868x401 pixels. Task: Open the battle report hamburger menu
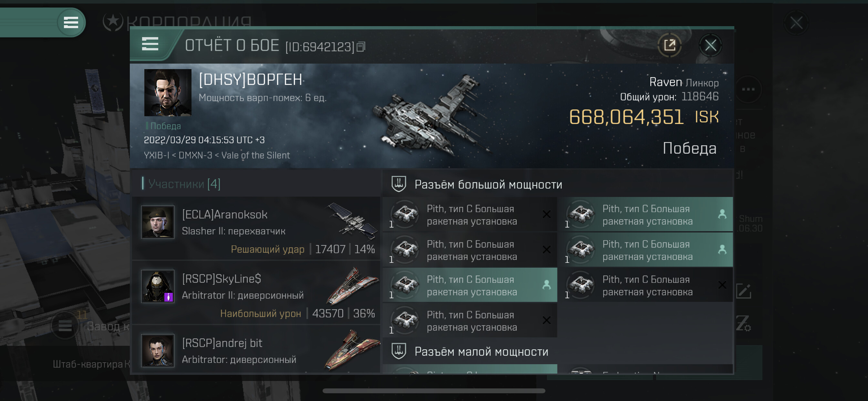pyautogui.click(x=150, y=44)
